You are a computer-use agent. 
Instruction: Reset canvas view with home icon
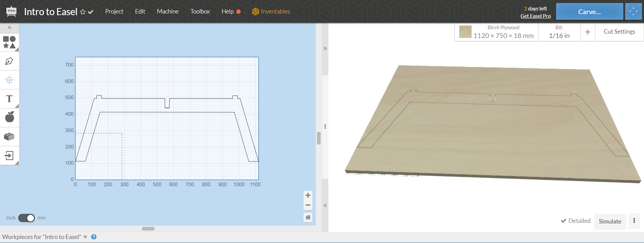coord(308,217)
